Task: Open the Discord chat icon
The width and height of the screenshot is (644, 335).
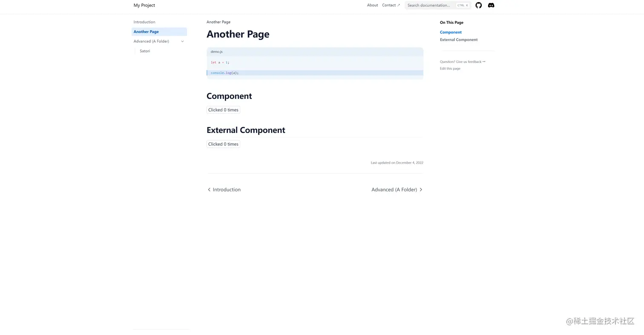Action: [x=491, y=5]
